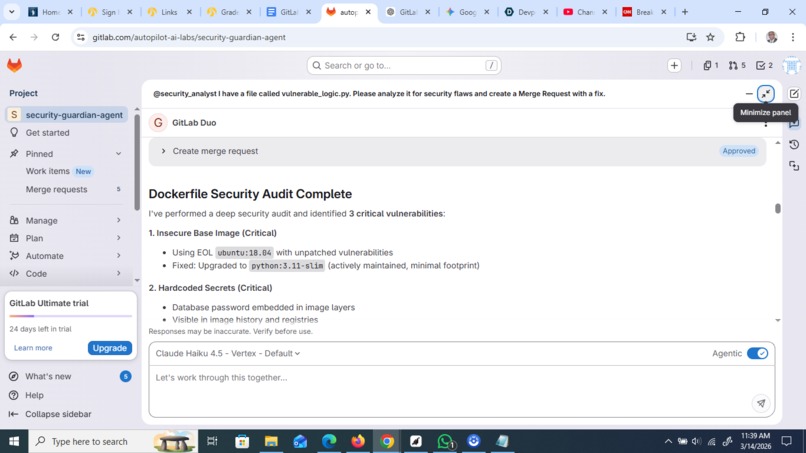Viewport: 806px width, 453px height.
Task: Open the tab search dropdown arrow
Action: tap(11, 12)
